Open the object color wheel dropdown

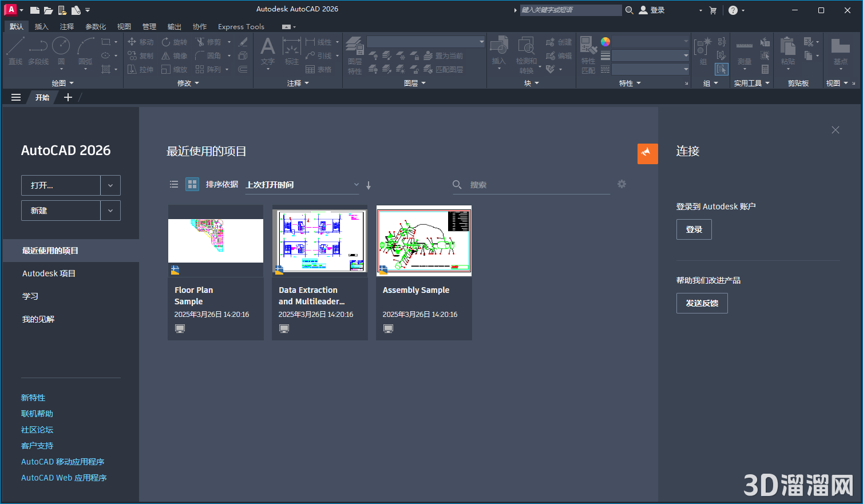605,42
